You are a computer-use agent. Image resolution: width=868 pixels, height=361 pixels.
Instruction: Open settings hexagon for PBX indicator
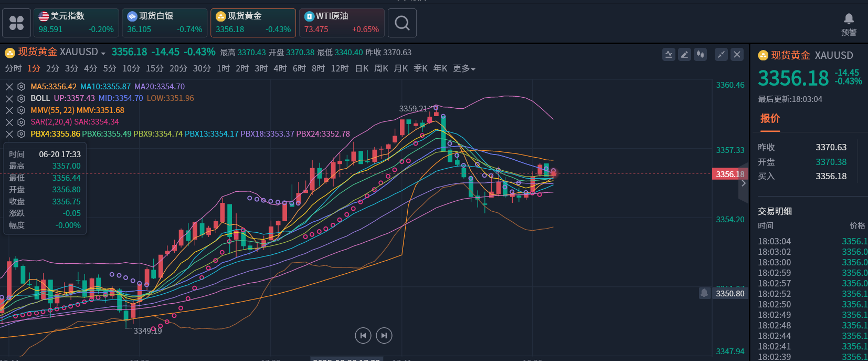pos(21,134)
